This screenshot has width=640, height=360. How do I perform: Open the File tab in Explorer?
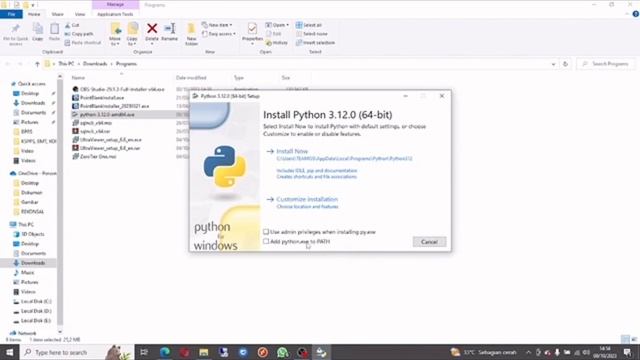pyautogui.click(x=11, y=14)
